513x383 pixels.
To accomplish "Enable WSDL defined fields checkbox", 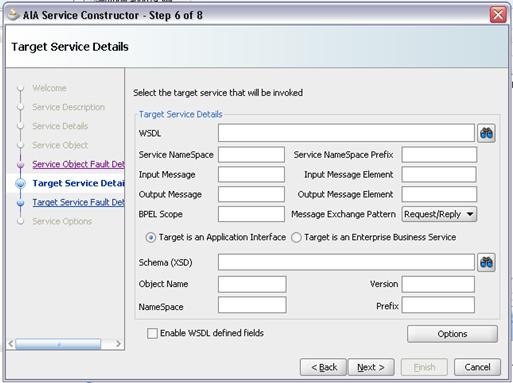I will [152, 333].
